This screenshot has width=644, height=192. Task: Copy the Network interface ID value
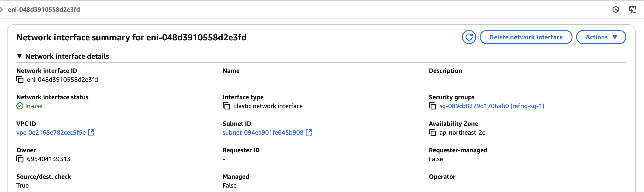pyautogui.click(x=20, y=79)
